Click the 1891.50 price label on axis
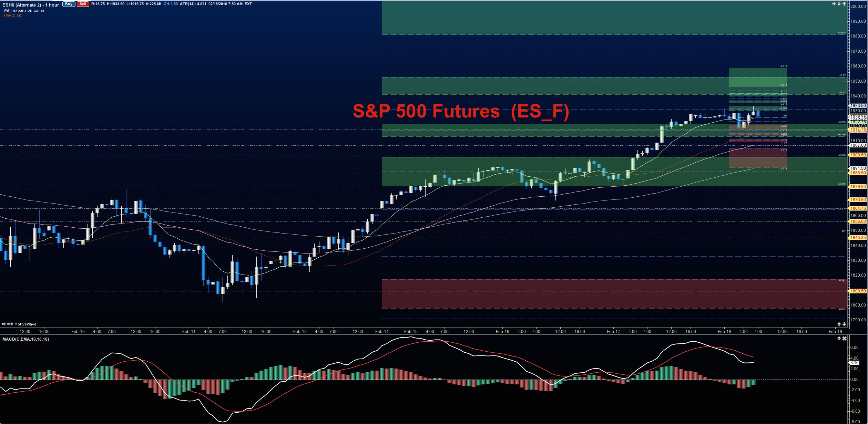 click(x=858, y=168)
